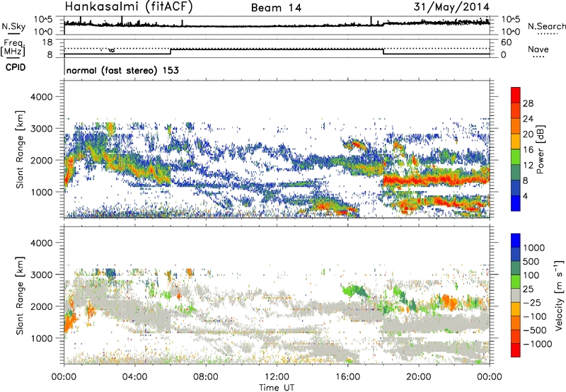Click the 3000 tick of the velocity panel
This screenshot has height=392, width=566.
click(x=42, y=275)
